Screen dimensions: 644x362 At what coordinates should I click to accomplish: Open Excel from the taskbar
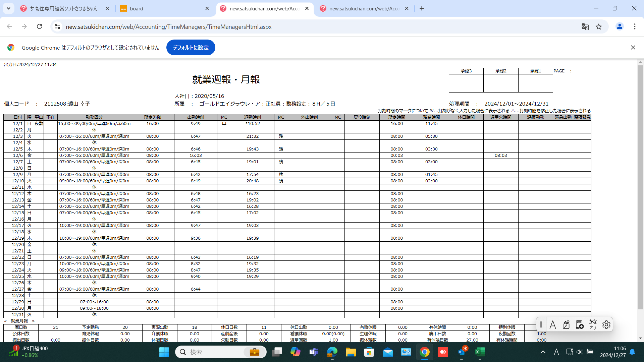tap(480, 352)
